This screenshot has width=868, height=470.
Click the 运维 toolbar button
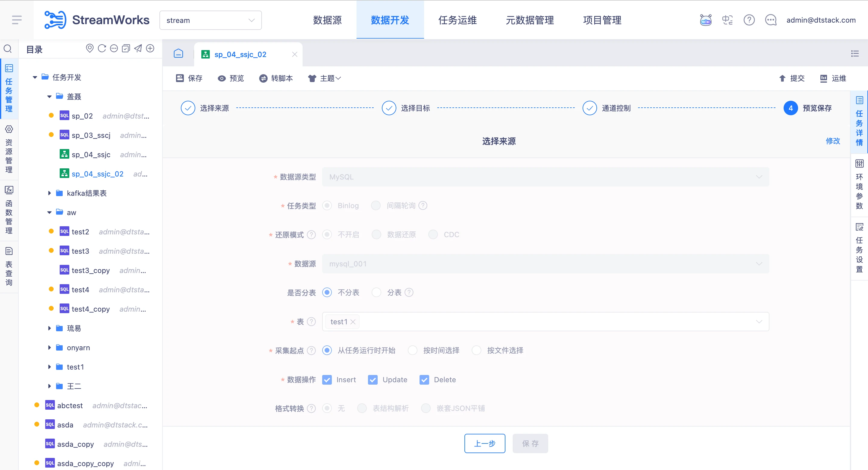coord(833,78)
